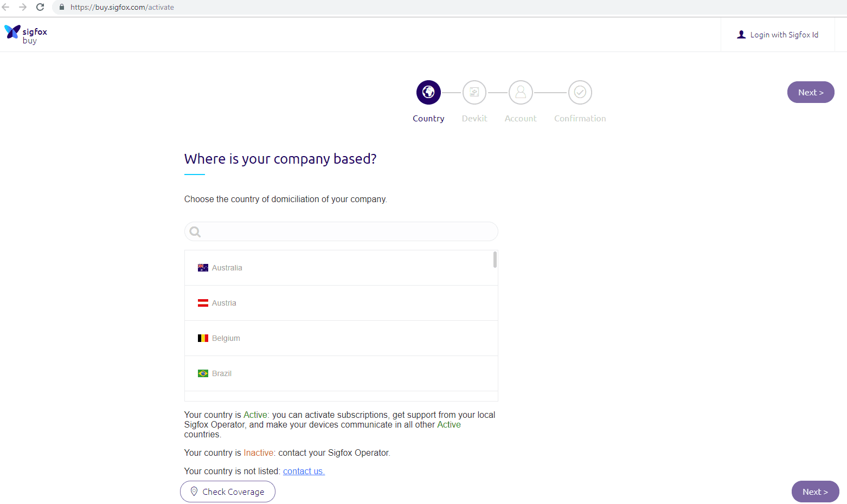The height and width of the screenshot is (504, 847).
Task: Follow the contact us link
Action: 304,471
